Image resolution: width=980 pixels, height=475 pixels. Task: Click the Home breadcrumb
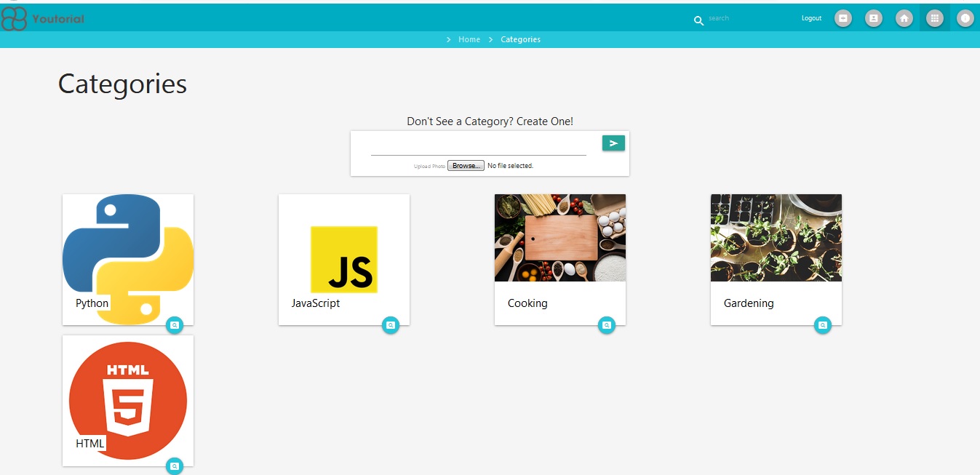pyautogui.click(x=469, y=39)
